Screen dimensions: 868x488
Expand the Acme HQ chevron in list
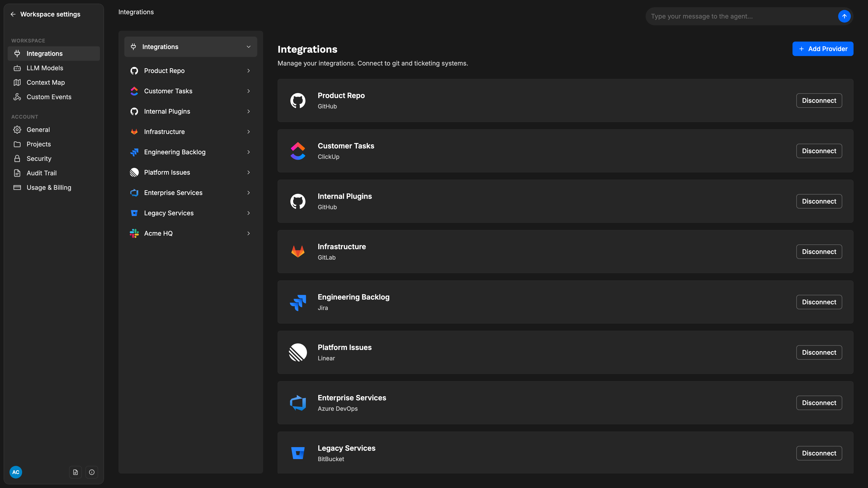point(249,233)
